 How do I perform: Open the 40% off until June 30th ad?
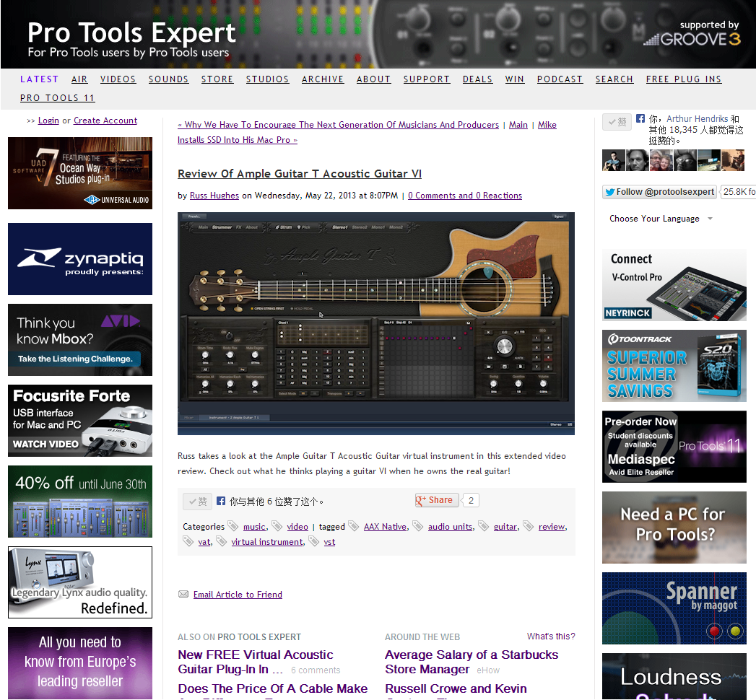(x=80, y=502)
